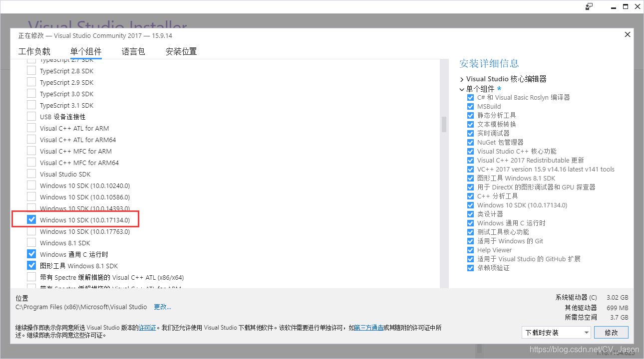Uncheck Visual Studio C++ 核心功能 in details
This screenshot has height=359, width=644.
[x=470, y=152]
